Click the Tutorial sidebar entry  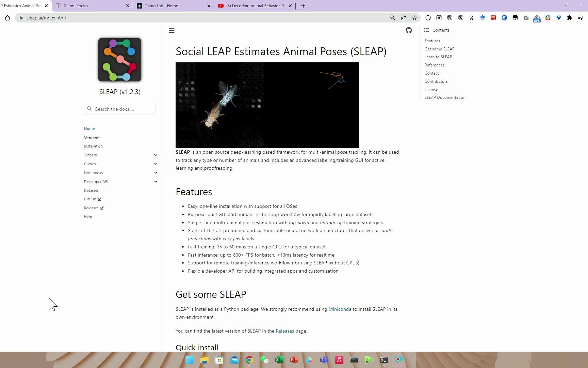click(91, 155)
